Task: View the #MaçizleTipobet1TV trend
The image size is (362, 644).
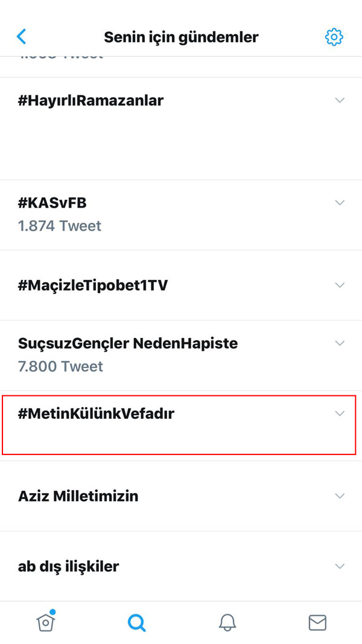Action: 93,285
